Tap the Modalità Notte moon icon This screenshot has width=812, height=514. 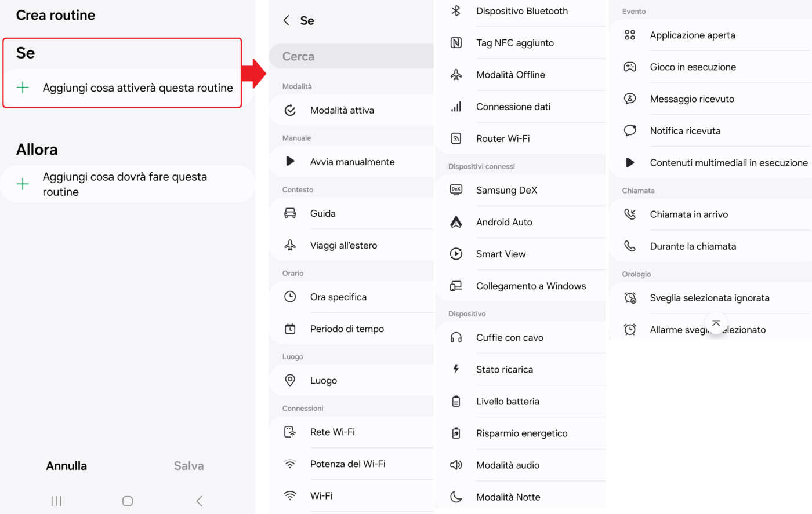tap(456, 497)
